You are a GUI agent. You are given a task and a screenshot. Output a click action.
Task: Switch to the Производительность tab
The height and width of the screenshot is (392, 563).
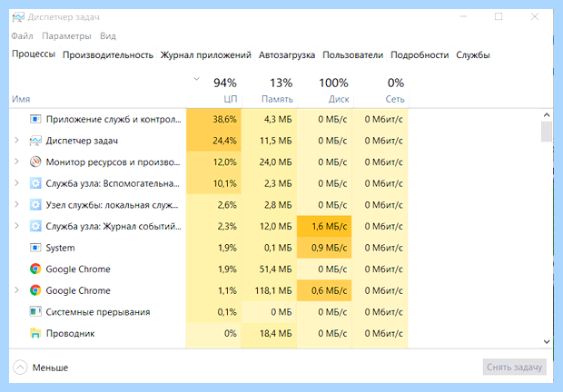click(x=108, y=55)
